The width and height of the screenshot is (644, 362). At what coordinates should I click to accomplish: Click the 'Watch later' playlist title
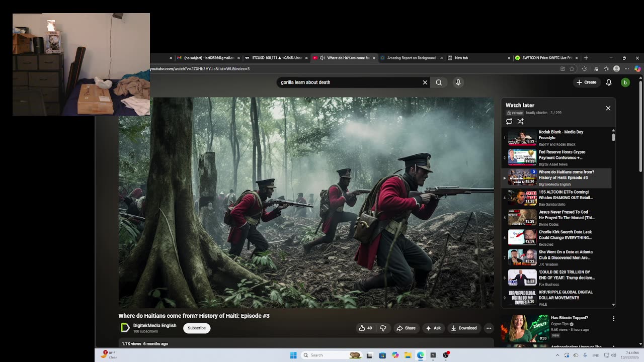coord(520,106)
